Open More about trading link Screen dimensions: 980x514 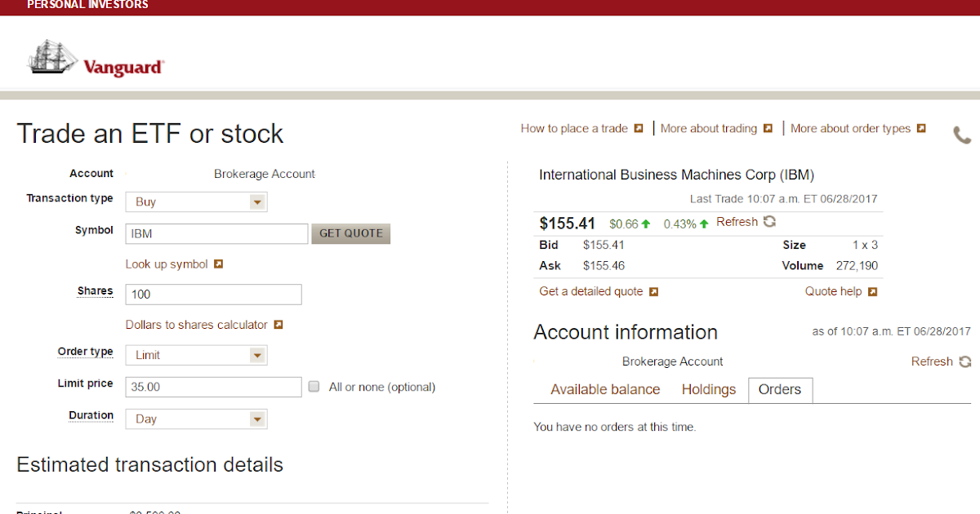click(709, 128)
